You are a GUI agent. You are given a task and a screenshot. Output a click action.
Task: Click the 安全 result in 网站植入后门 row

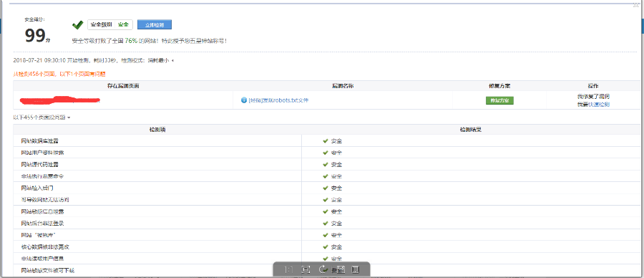tap(337, 188)
